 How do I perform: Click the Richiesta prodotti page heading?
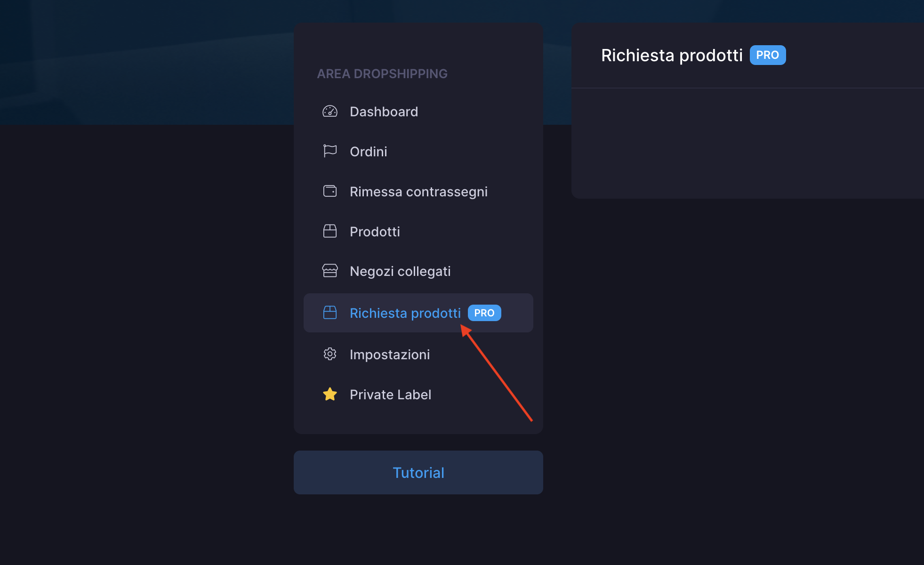click(x=672, y=56)
